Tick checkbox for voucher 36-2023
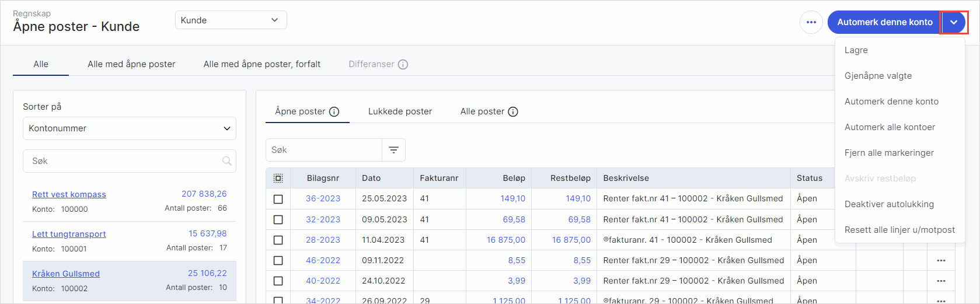 278,199
